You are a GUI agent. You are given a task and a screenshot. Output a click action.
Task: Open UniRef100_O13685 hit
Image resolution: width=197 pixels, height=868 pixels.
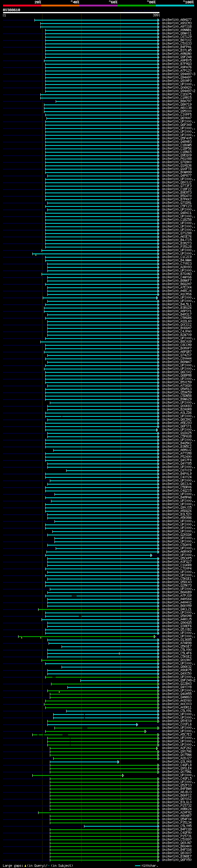(176, 640)
